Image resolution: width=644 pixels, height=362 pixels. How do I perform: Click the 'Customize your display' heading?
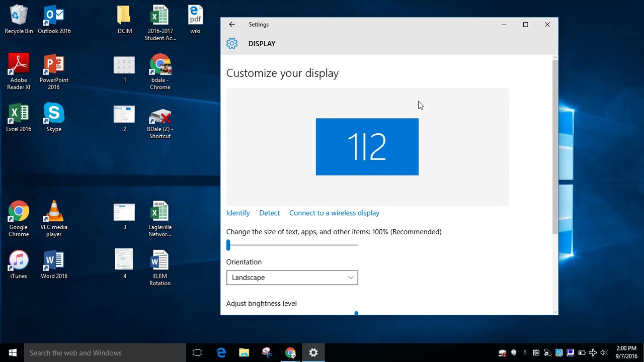tap(282, 73)
